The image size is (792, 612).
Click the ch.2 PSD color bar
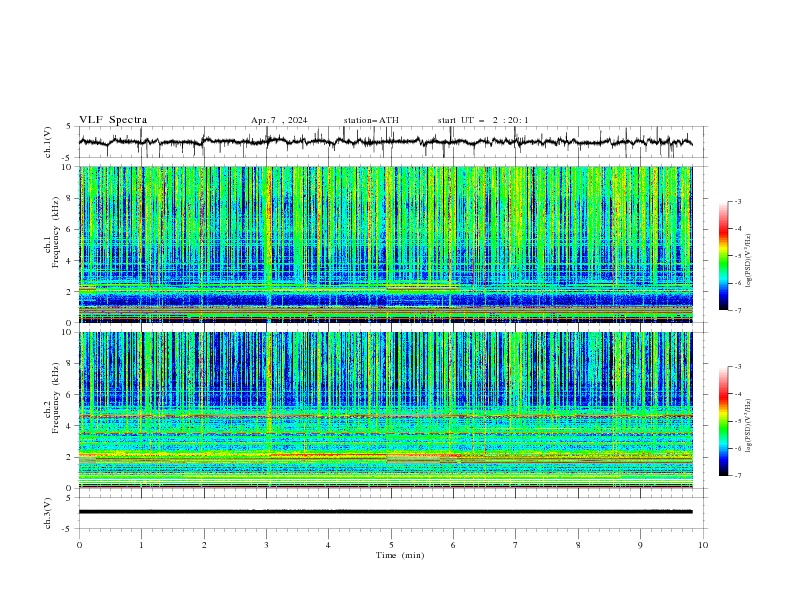[x=723, y=421]
